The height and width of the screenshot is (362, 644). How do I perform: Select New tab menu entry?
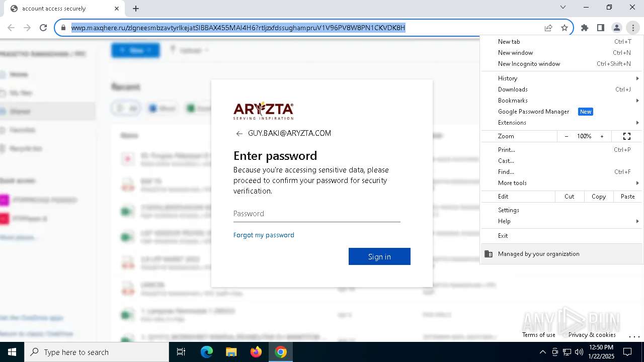(561, 42)
